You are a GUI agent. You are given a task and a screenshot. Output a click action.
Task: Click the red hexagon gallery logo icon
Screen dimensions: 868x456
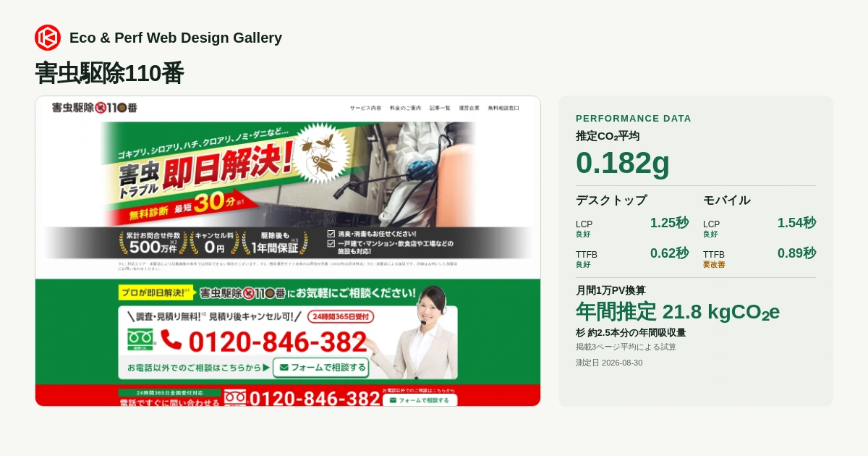tap(48, 38)
